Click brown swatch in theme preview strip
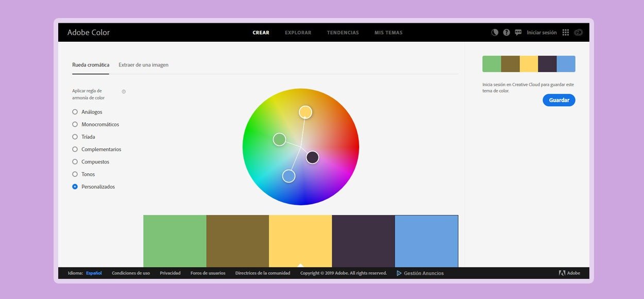Viewport: 644px width, 299px height. tap(510, 64)
